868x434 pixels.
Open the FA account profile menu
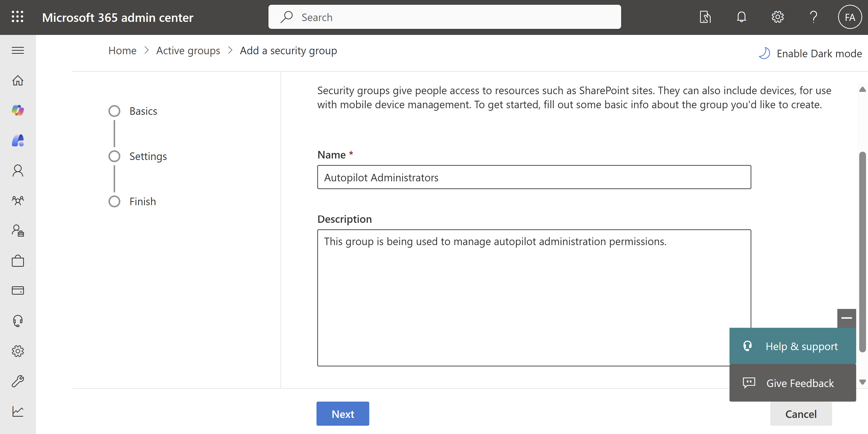click(850, 17)
